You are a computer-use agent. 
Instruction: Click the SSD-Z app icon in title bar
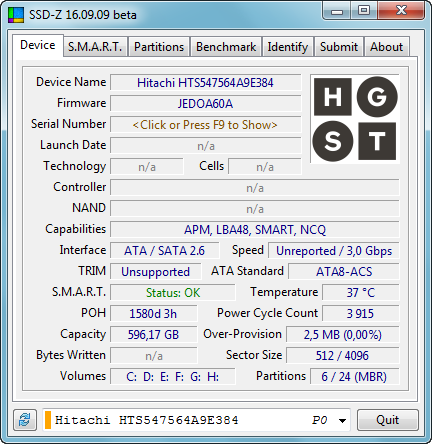pyautogui.click(x=16, y=15)
